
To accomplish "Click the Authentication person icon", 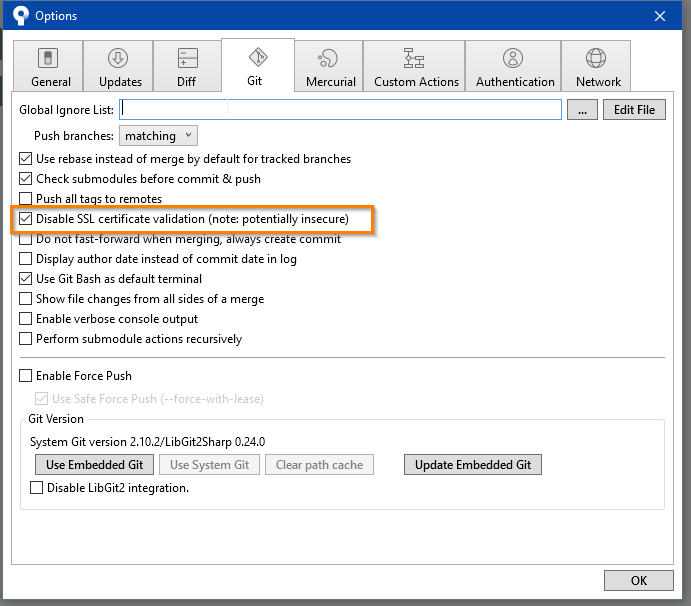I will [x=513, y=58].
